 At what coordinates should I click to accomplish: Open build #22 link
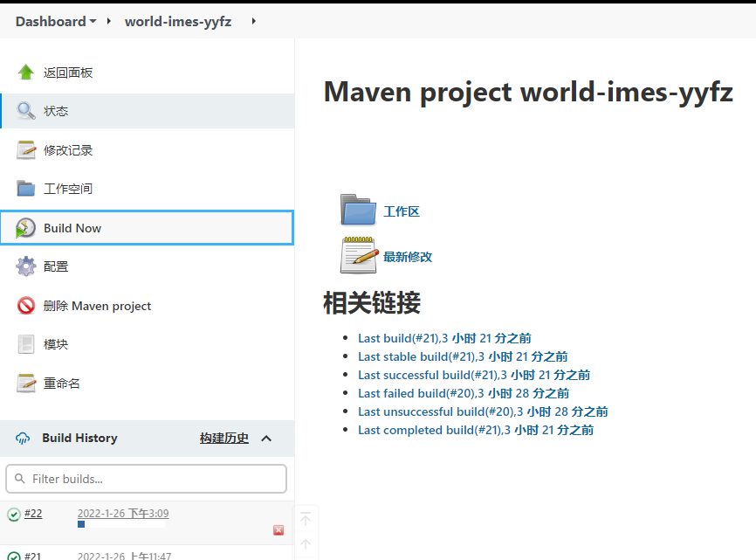pos(33,514)
